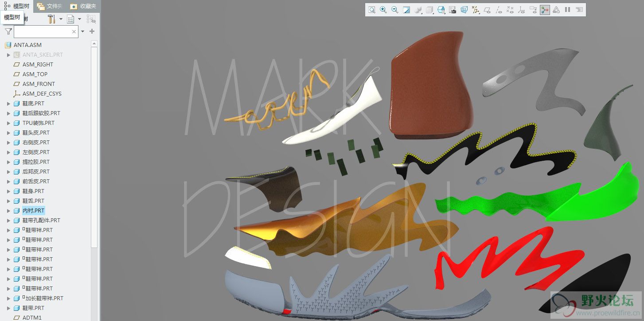Select 鞋带孔配件.PRT in the tree
Screen dimensions: 644x321
41,220
